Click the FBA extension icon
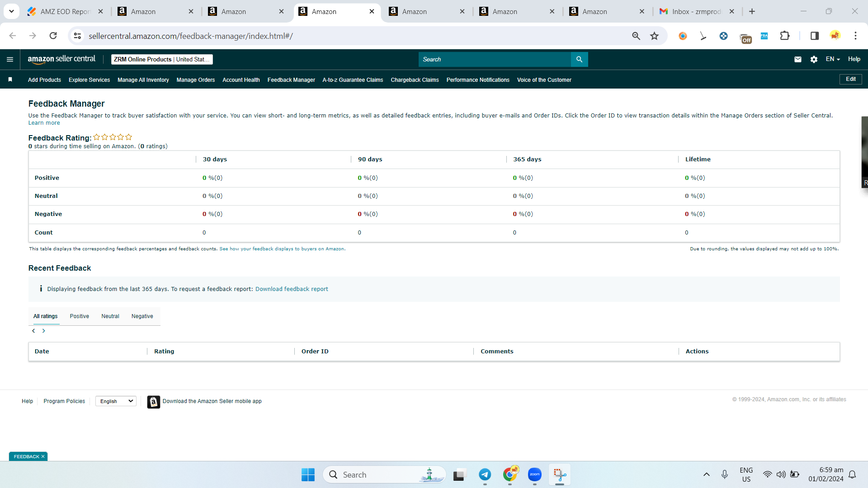This screenshot has width=868, height=488. tap(764, 36)
